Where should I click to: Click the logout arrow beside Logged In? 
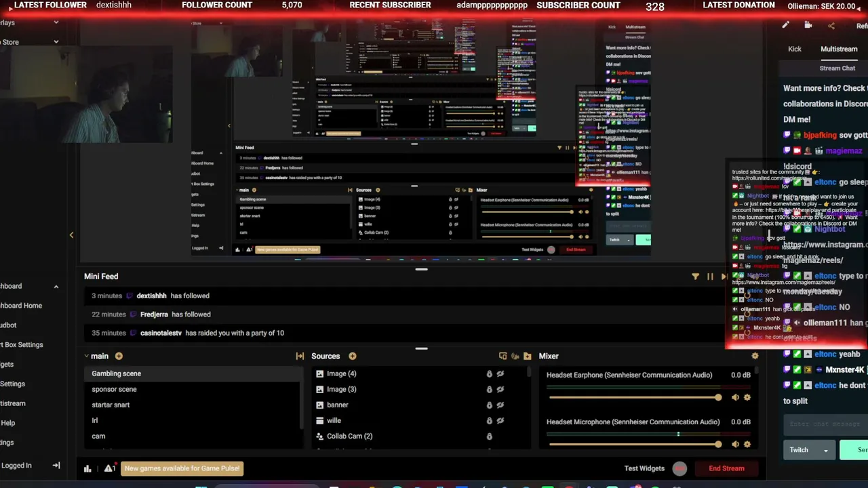(56, 466)
